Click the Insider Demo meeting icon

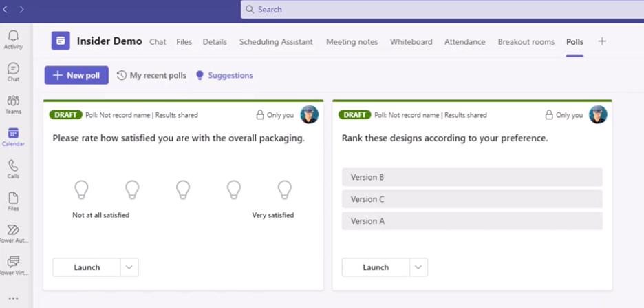(61, 41)
